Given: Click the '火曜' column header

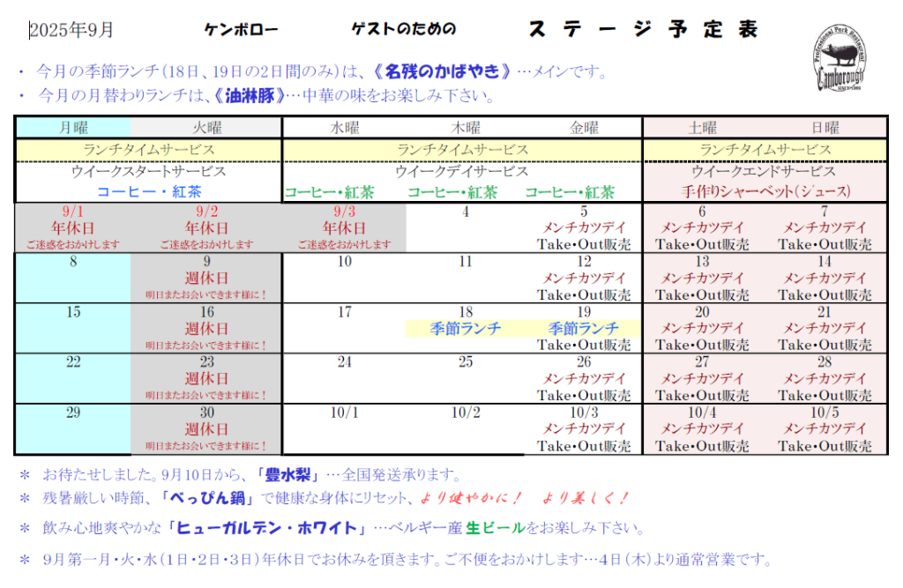Looking at the screenshot, I should pos(206,127).
